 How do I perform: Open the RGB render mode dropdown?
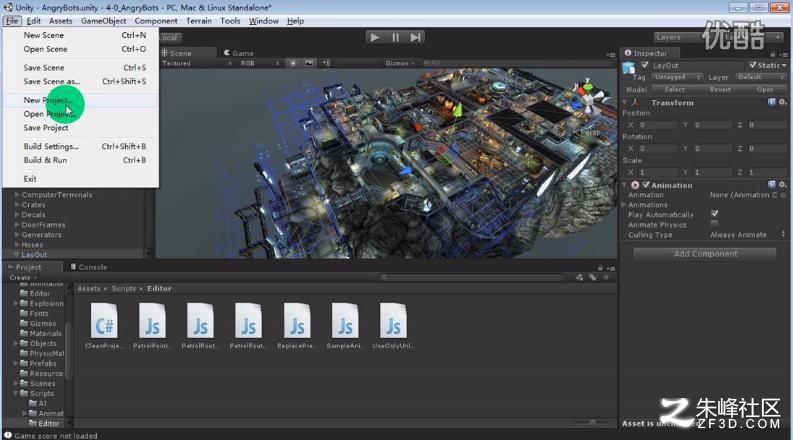(x=260, y=63)
